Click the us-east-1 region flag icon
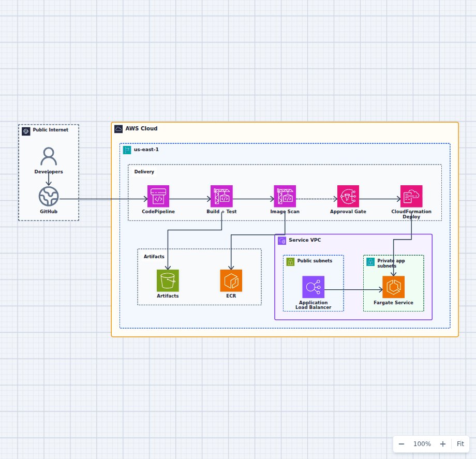The width and height of the screenshot is (476, 459). point(127,150)
